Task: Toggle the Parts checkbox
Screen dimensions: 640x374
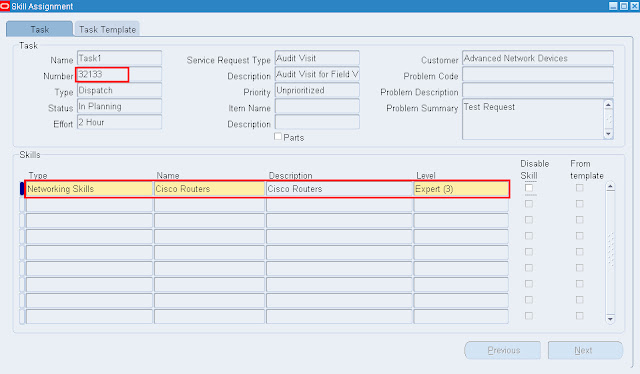Action: pyautogui.click(x=278, y=136)
